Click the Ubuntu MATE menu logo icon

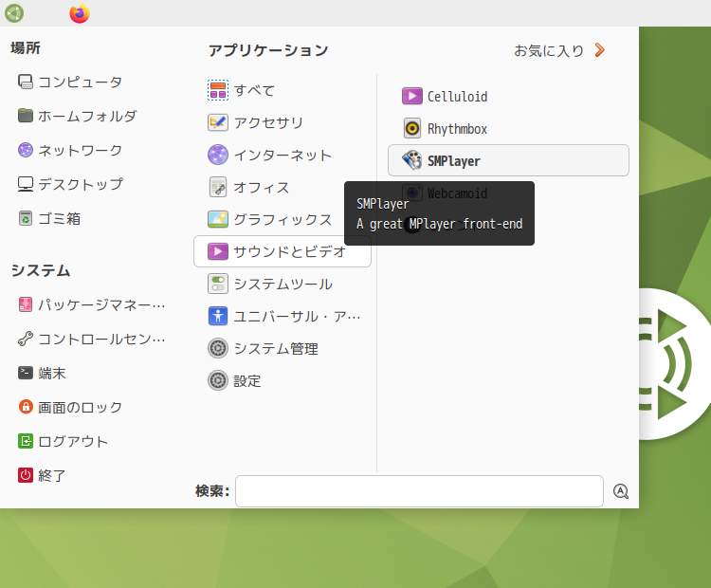click(14, 13)
